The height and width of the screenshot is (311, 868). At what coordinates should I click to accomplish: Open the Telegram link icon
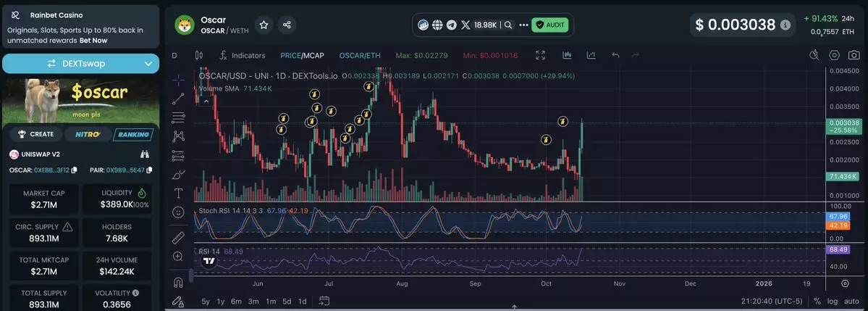point(452,25)
